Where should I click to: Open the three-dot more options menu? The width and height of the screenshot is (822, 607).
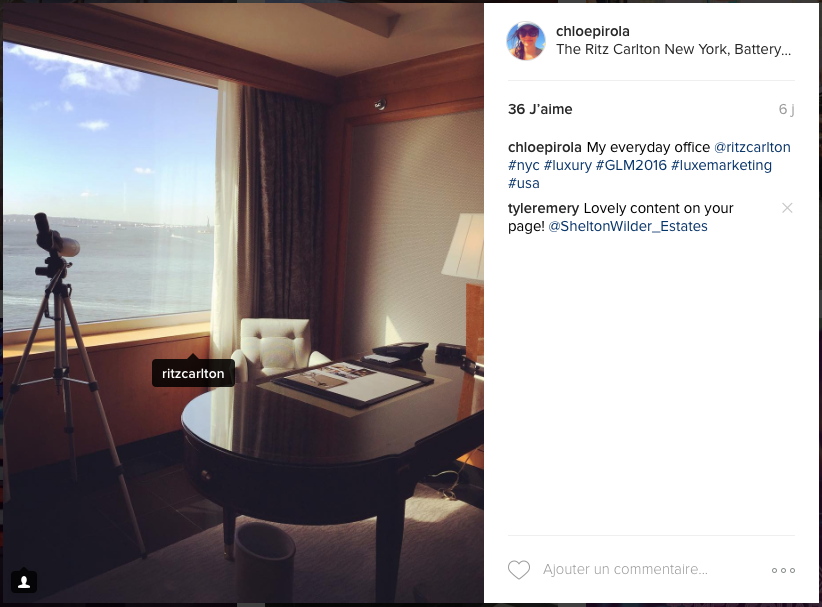[783, 570]
